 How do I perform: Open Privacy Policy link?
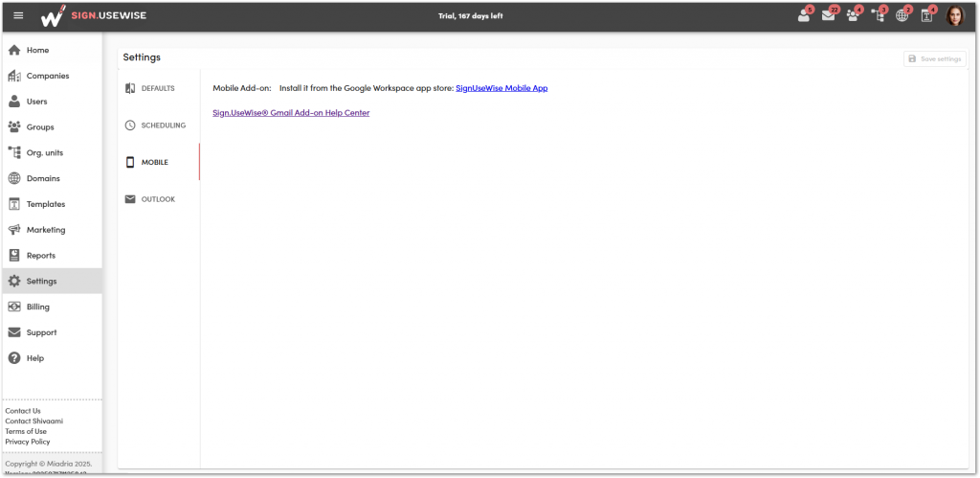click(28, 441)
